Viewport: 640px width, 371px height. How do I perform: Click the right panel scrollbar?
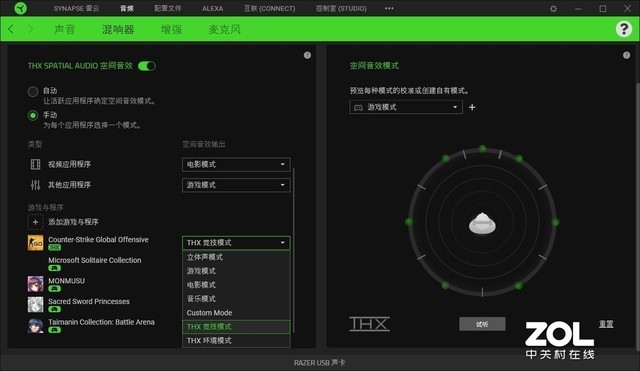[x=638, y=216]
